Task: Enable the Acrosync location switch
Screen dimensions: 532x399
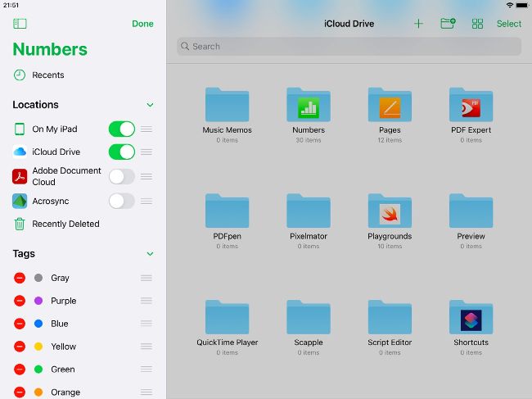Action: 121,201
